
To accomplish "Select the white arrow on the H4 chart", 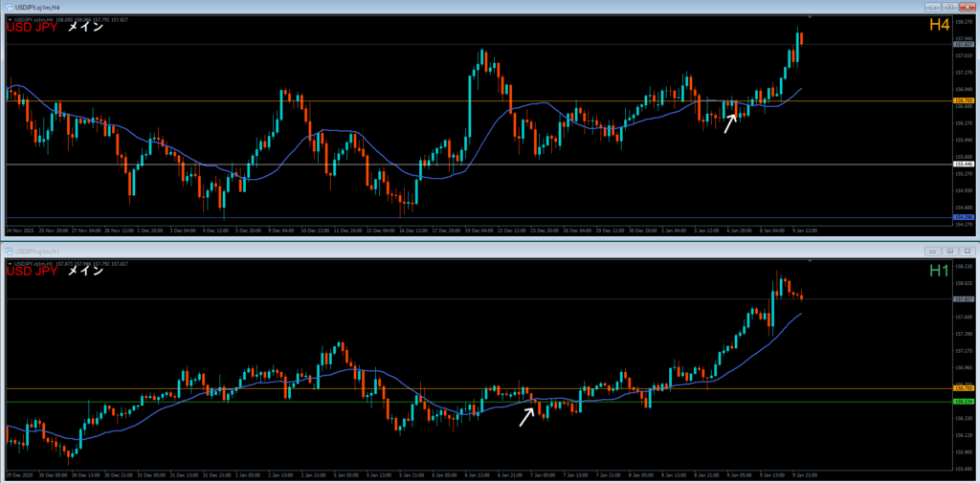I will [x=730, y=121].
